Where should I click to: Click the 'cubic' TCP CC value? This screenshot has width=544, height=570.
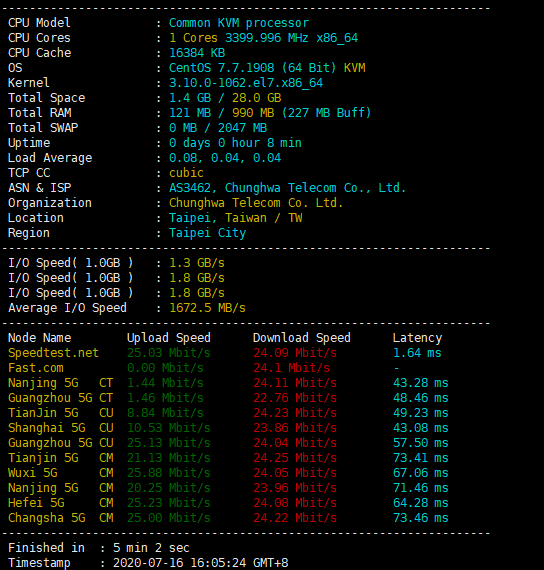click(x=186, y=173)
